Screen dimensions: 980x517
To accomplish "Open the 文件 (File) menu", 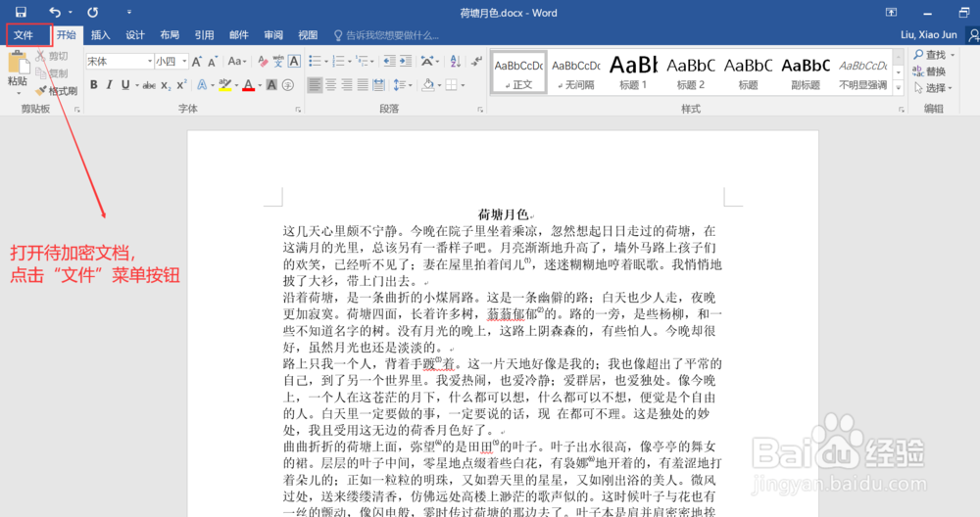I will click(24, 35).
